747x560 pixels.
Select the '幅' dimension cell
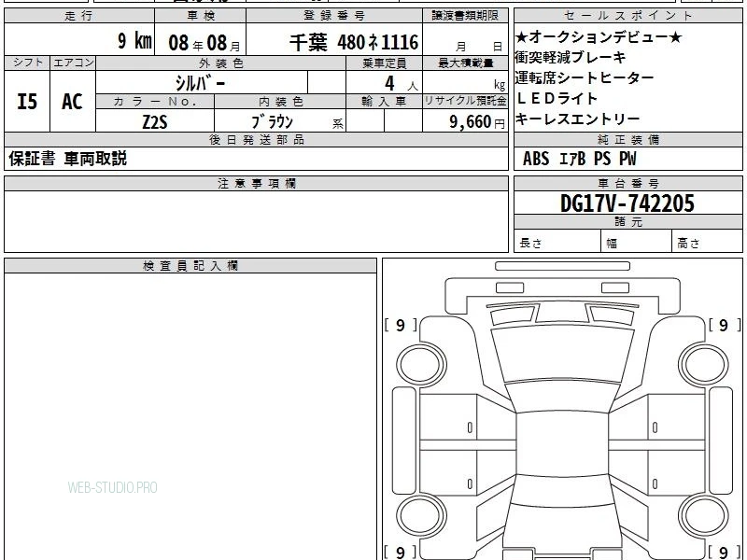pos(637,241)
